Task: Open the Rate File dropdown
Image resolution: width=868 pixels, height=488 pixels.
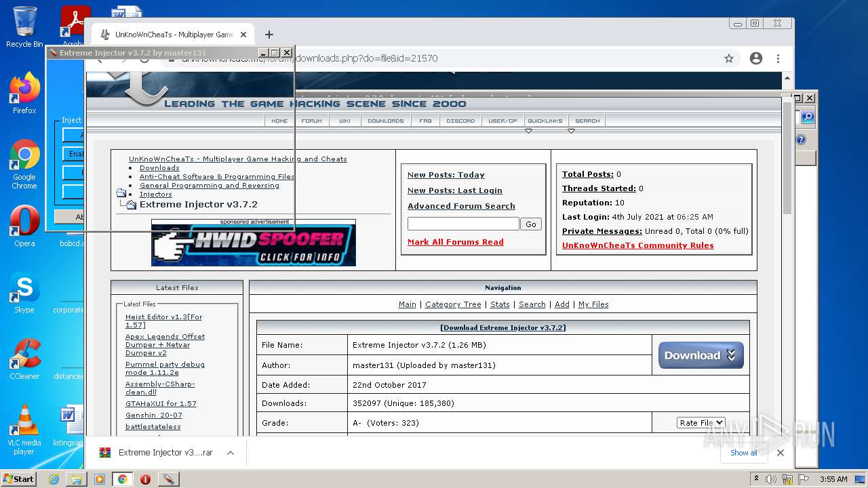Action: coord(701,423)
